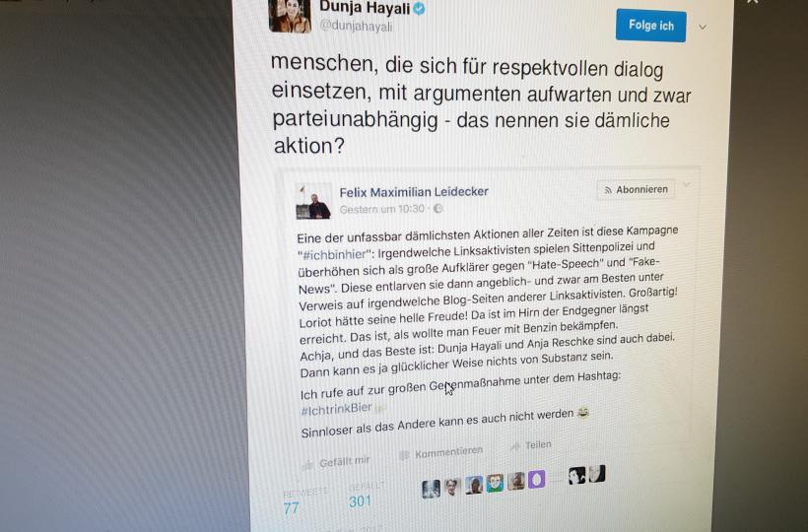The height and width of the screenshot is (532, 808).
Task: Click the first liker avatar in row
Action: coord(431,489)
